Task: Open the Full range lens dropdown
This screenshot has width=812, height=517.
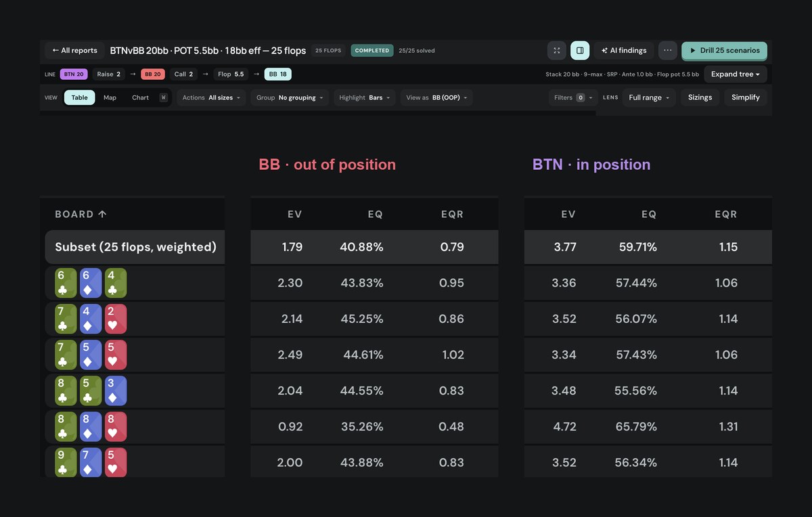Action: click(x=649, y=97)
